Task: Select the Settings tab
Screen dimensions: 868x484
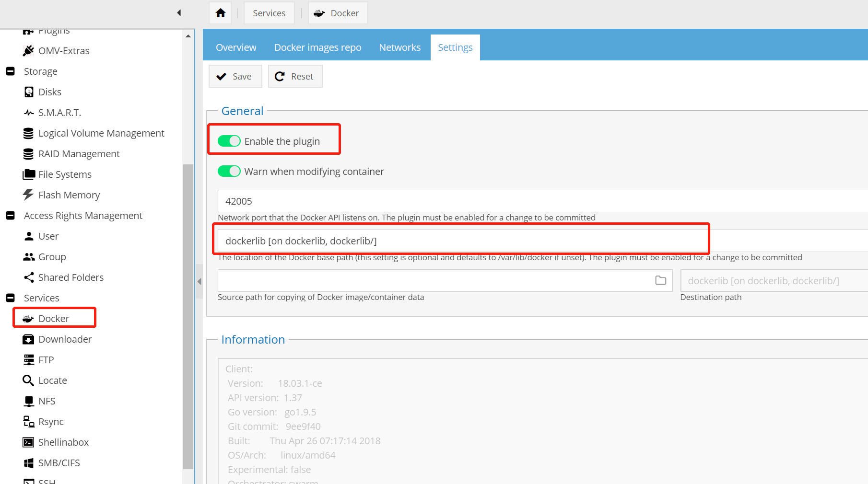Action: [x=455, y=47]
